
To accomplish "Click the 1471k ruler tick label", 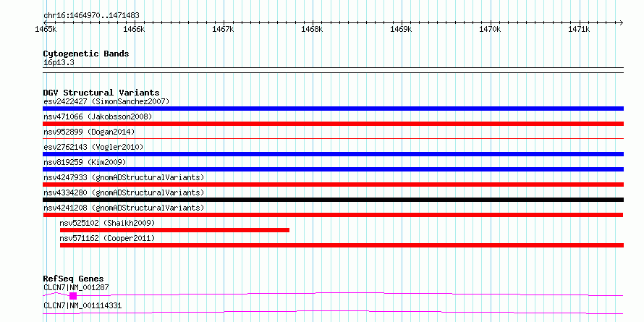I will [580, 30].
